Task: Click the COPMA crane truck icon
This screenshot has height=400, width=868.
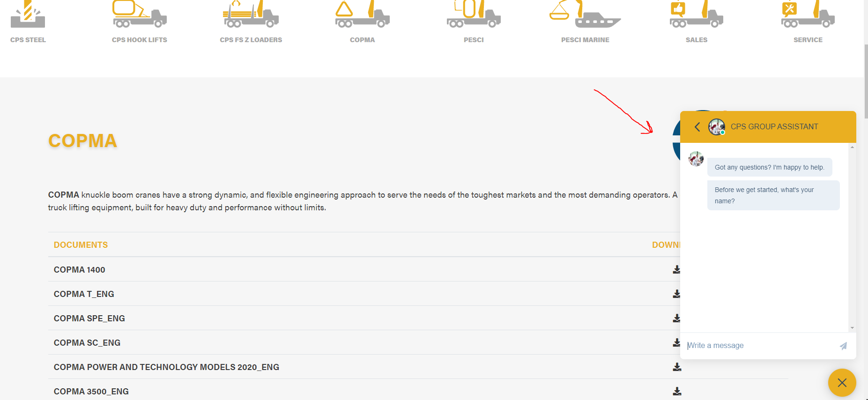Action: pyautogui.click(x=362, y=14)
